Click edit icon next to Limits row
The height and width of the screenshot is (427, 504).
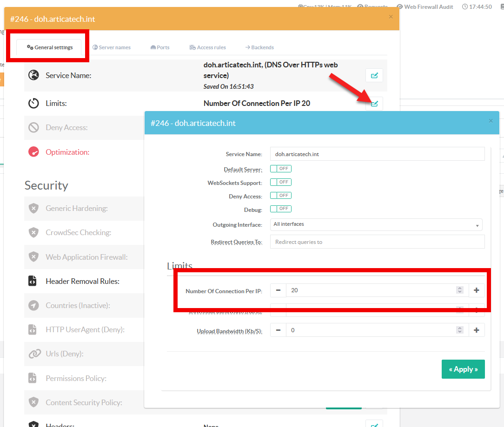tap(374, 103)
